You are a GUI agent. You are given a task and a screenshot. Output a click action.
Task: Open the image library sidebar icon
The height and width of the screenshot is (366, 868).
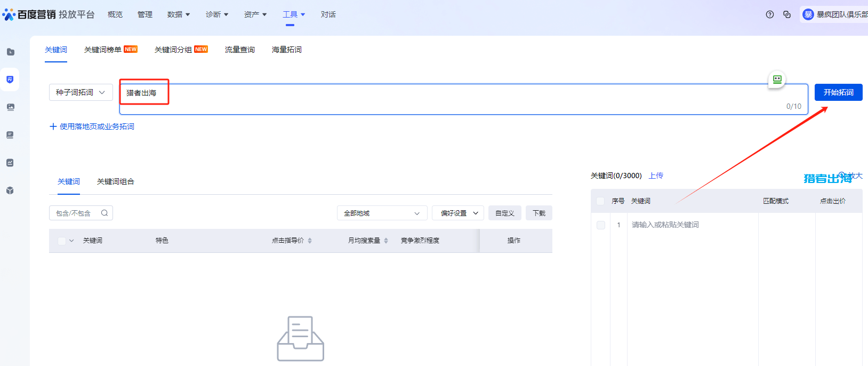10,107
